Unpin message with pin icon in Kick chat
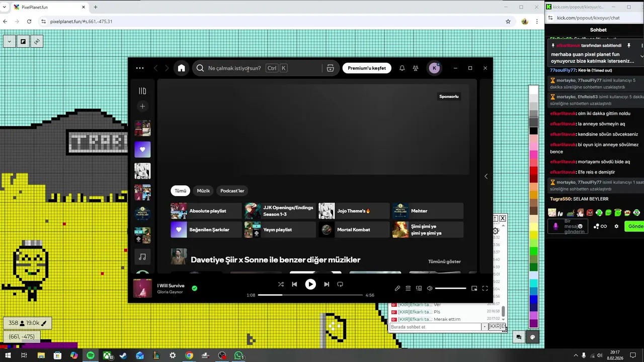Screen dimensions: 644x362 [x=628, y=46]
